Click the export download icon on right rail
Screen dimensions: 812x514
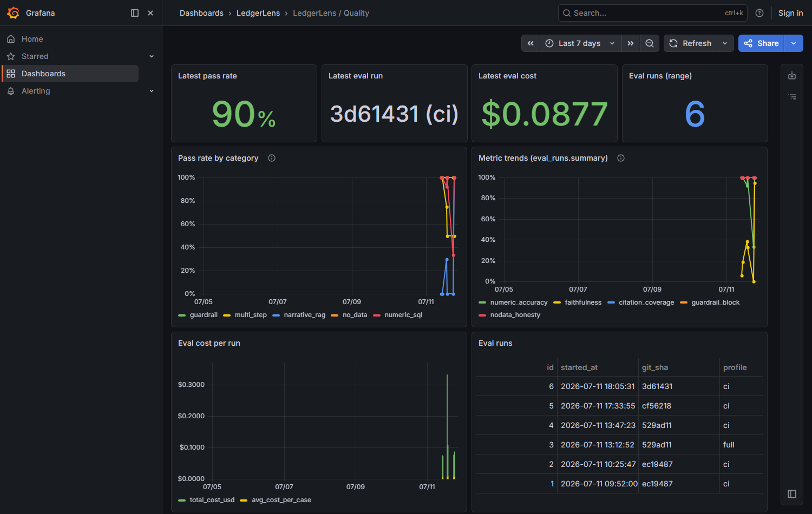click(x=792, y=76)
